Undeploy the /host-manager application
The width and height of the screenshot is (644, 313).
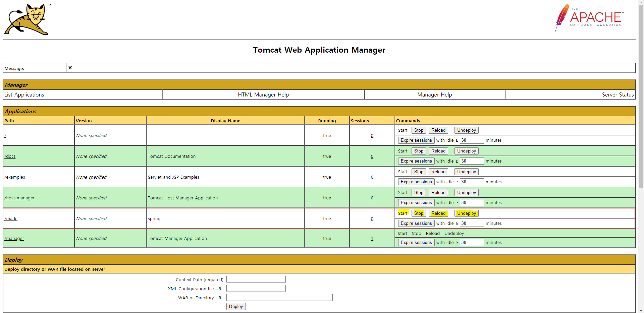point(467,193)
